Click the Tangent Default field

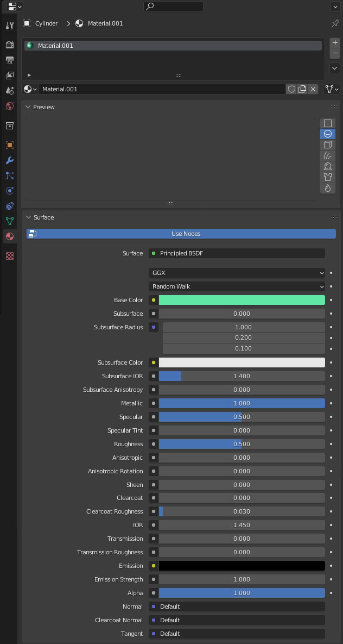point(237,633)
